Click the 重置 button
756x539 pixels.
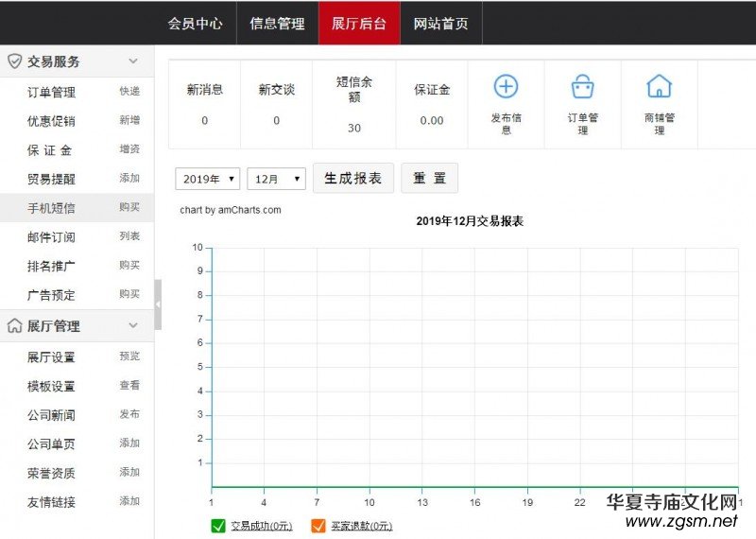tap(429, 178)
